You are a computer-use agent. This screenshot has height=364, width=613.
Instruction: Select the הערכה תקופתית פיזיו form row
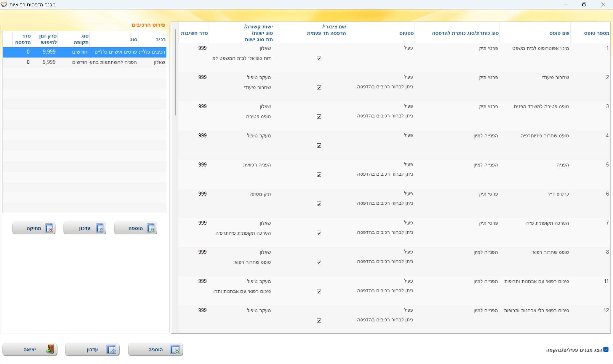click(547, 223)
